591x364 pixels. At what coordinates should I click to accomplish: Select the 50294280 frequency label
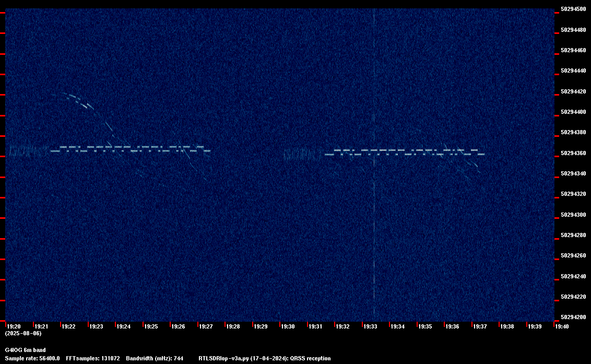point(573,235)
